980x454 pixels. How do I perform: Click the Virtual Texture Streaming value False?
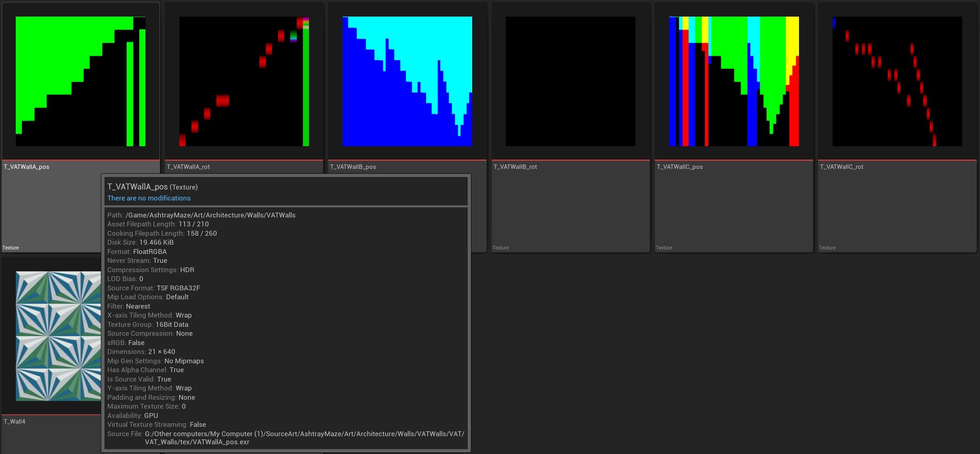click(x=198, y=424)
